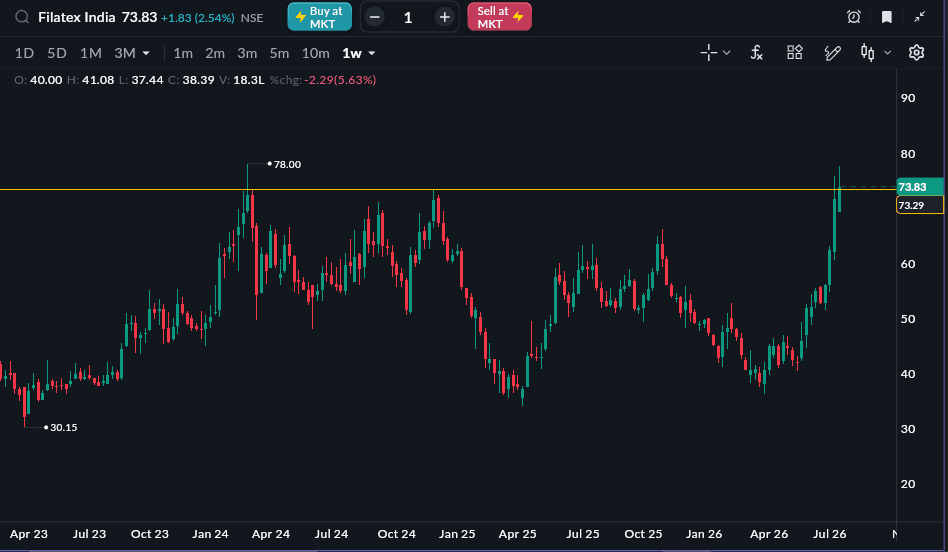Select the 3m interval
Screen dimensions: 948x552
247,53
